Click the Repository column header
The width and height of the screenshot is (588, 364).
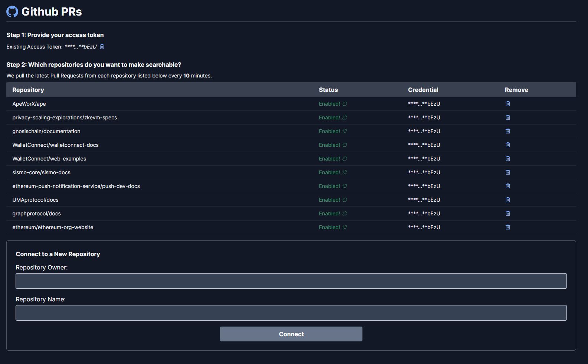pos(28,90)
